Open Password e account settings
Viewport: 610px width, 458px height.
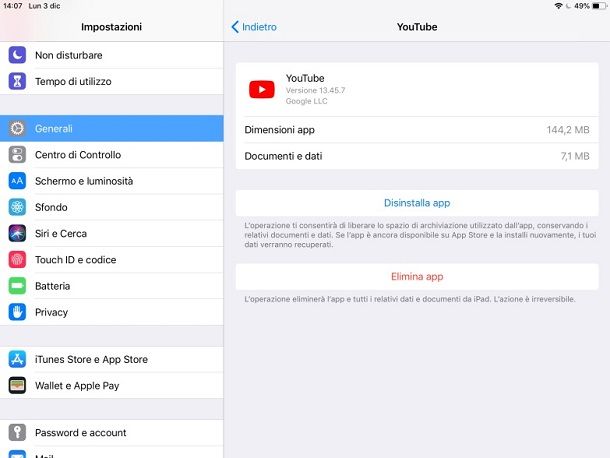112,433
